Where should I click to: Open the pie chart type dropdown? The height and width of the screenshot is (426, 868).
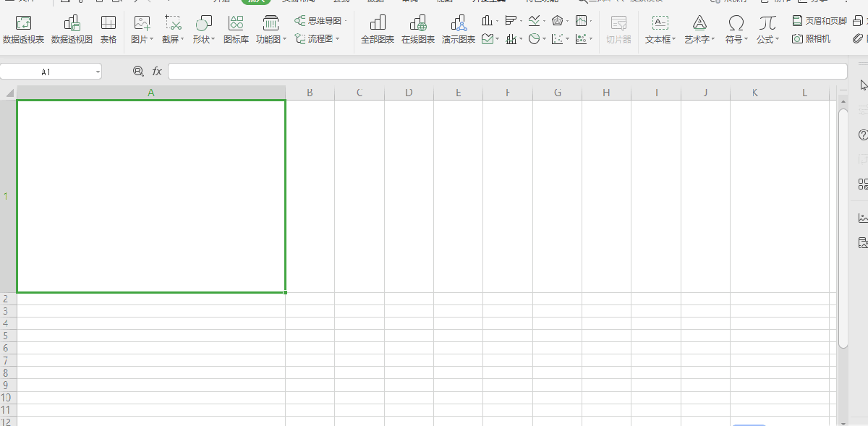click(x=537, y=39)
